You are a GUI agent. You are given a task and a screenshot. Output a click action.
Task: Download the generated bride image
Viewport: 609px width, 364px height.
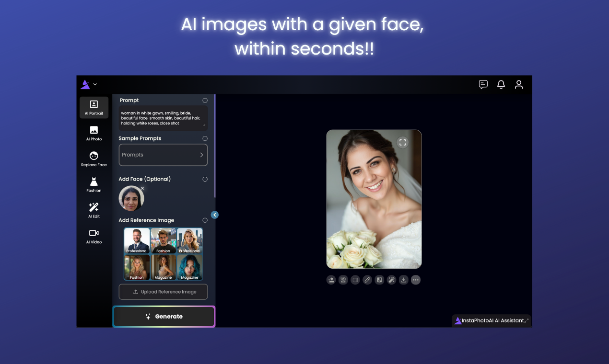[x=403, y=280]
